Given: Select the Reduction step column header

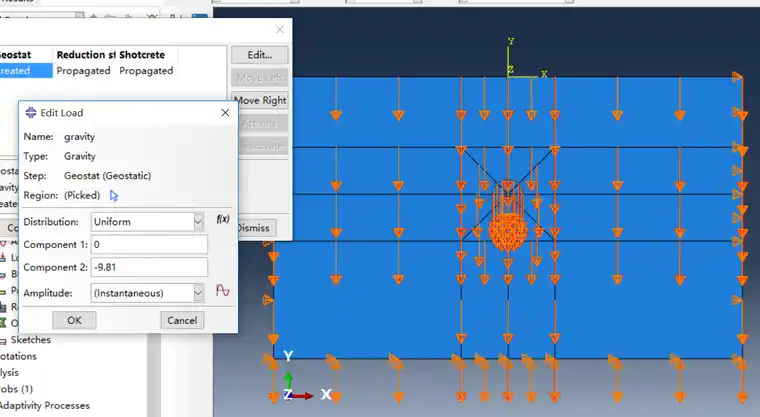Looking at the screenshot, I should [x=86, y=55].
